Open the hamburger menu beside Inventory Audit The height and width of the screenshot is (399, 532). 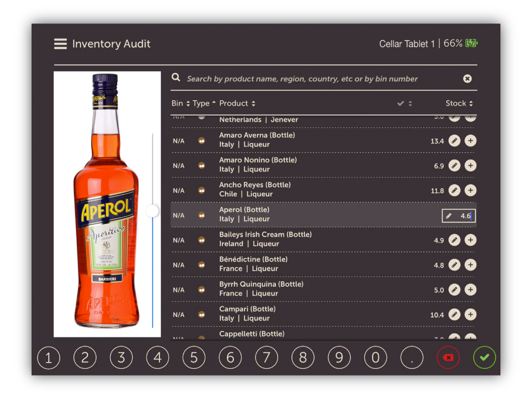coord(60,44)
